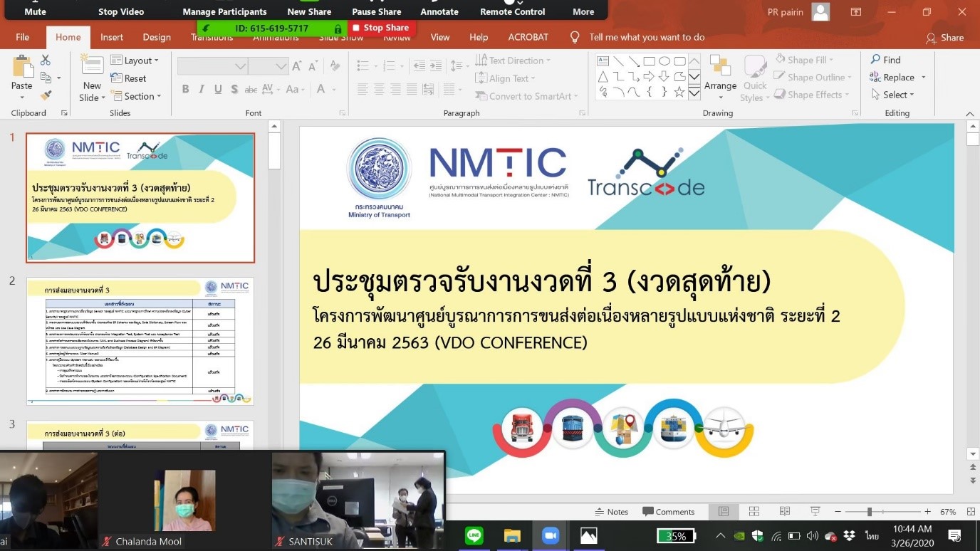Open the File tab
The width and height of the screenshot is (980, 551).
coord(23,38)
